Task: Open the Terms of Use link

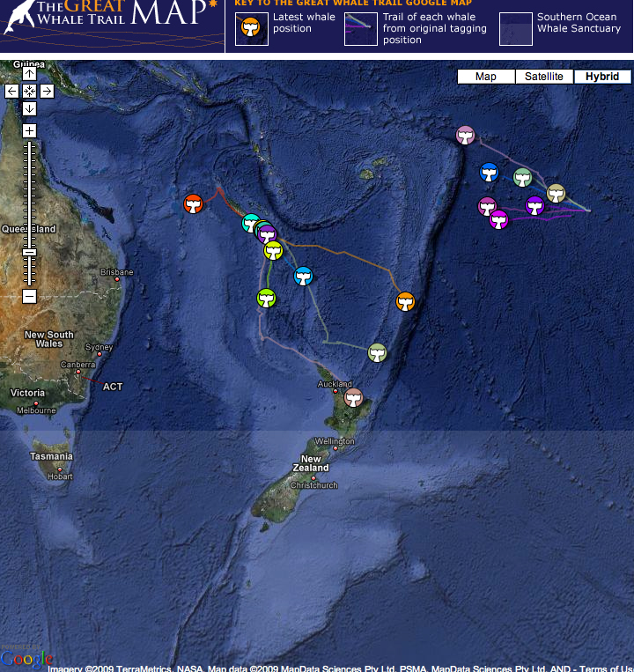Action: coord(606,668)
